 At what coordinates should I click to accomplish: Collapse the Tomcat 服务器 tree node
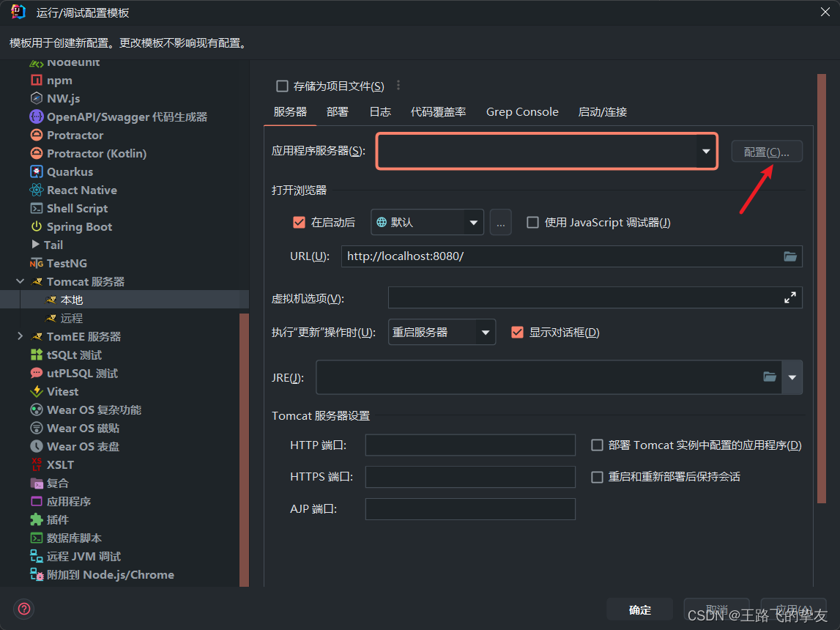tap(20, 282)
